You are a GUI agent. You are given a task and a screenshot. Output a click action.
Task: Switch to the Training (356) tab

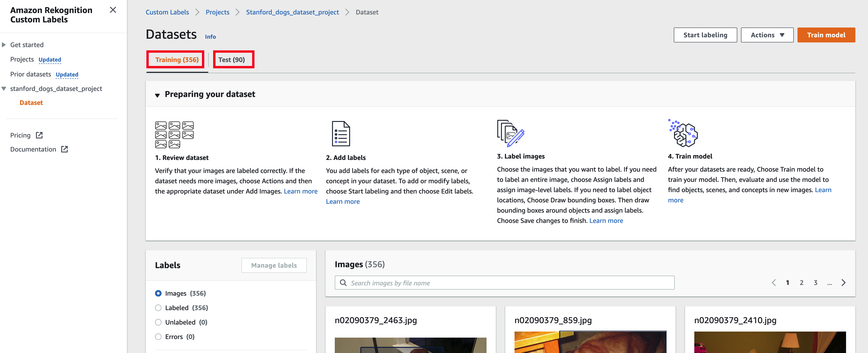pos(176,59)
